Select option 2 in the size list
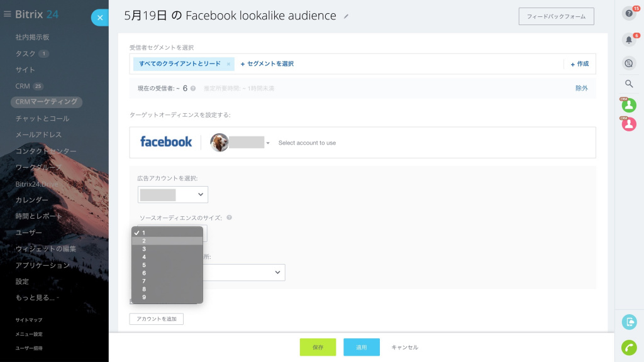Screen dimensions: 644x362 pos(167,241)
